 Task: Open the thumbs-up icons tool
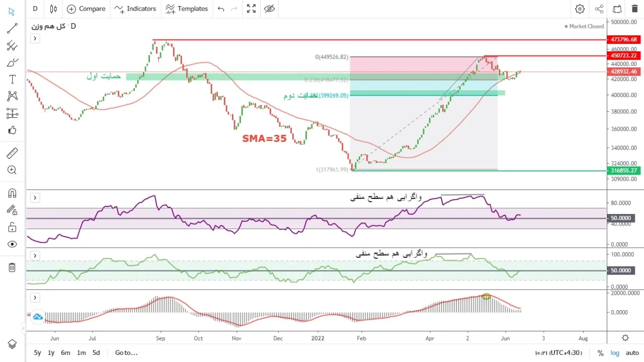[x=12, y=130]
